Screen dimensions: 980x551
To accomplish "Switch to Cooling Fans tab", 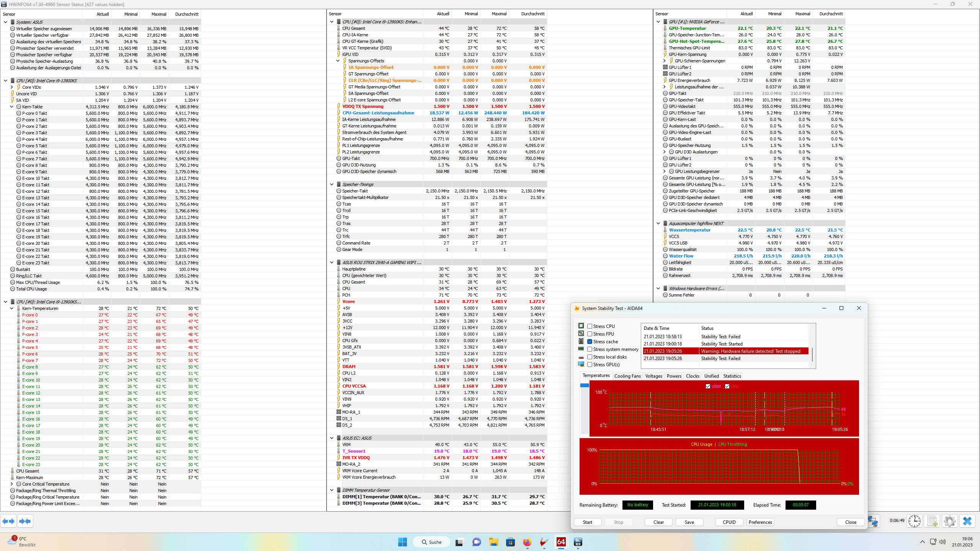I will click(x=627, y=376).
